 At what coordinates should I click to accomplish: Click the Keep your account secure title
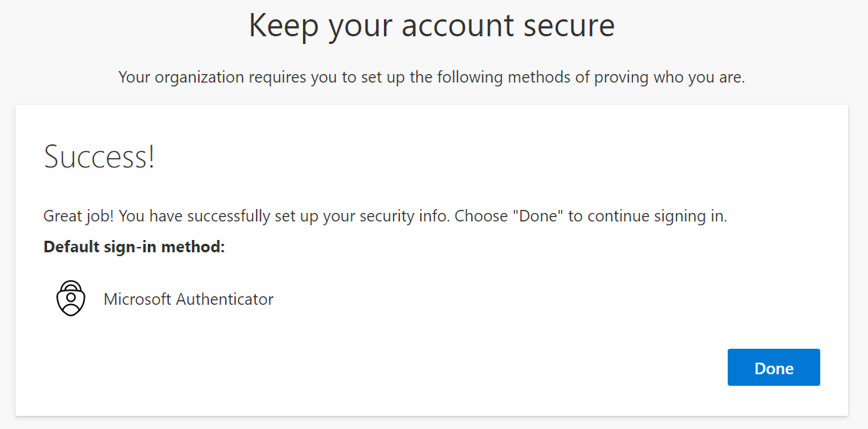click(432, 26)
